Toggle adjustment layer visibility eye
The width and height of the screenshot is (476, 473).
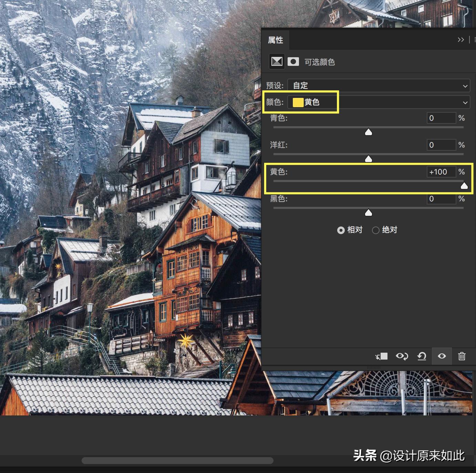[x=442, y=356]
